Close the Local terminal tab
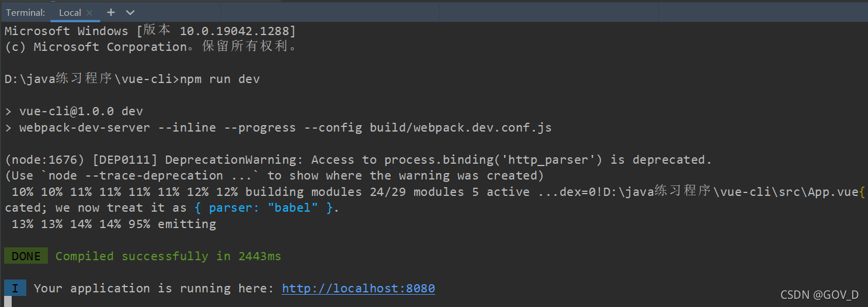 tap(89, 12)
